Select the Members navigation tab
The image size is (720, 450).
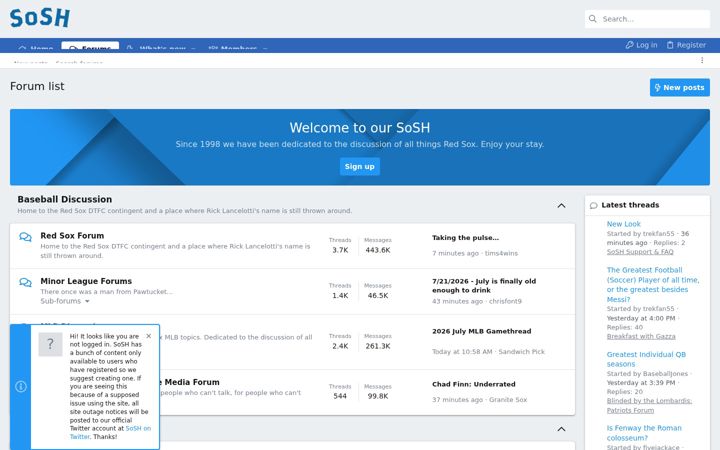[x=237, y=47]
